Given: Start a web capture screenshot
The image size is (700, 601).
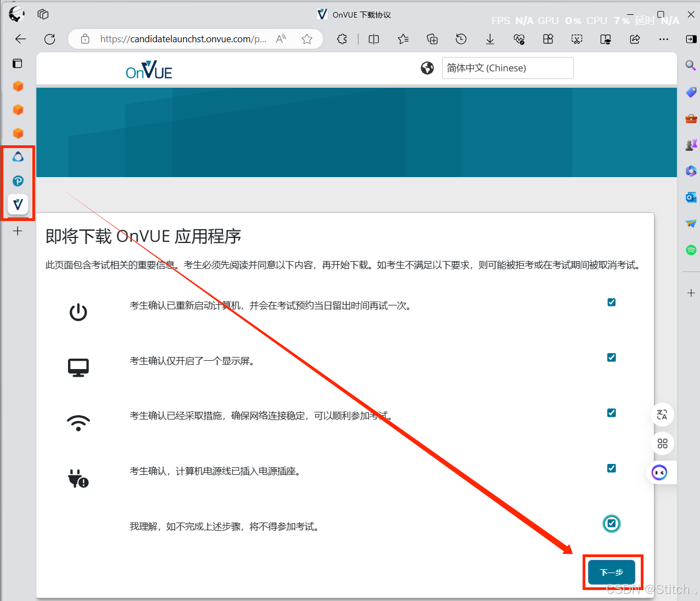Looking at the screenshot, I should (x=577, y=39).
